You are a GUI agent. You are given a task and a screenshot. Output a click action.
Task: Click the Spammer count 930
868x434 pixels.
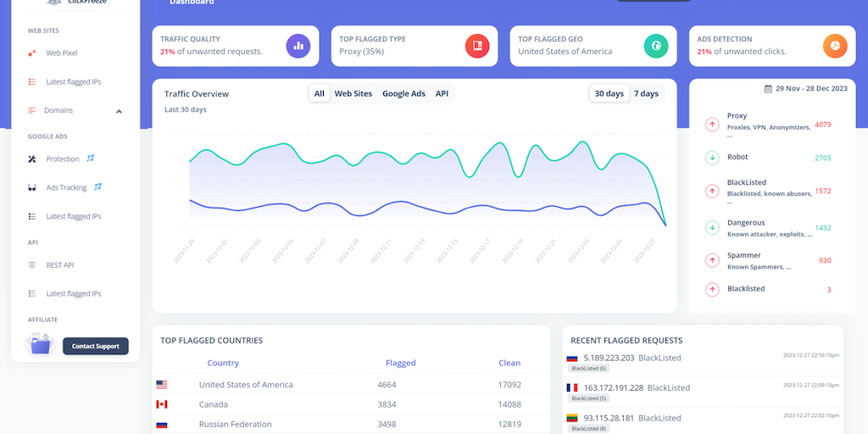coord(825,260)
